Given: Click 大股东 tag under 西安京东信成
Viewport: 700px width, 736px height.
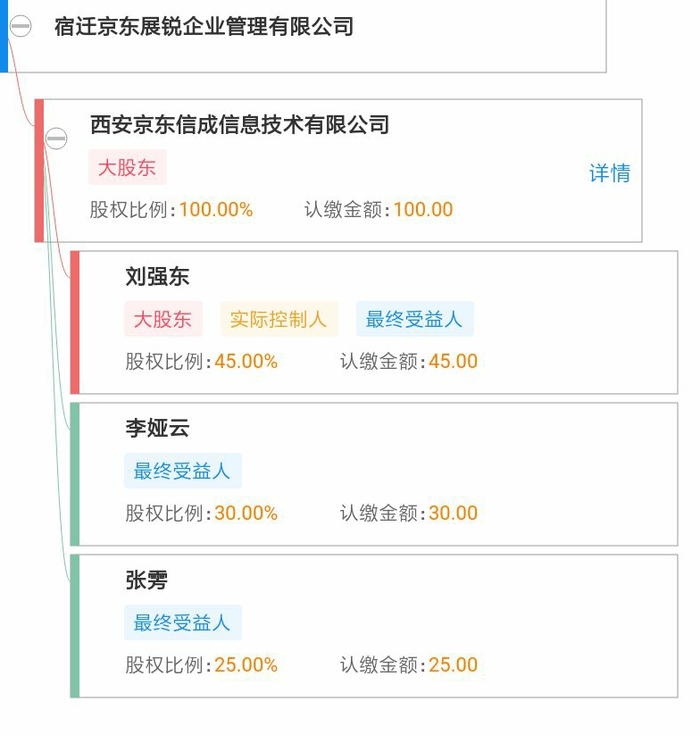Looking at the screenshot, I should pos(127,168).
